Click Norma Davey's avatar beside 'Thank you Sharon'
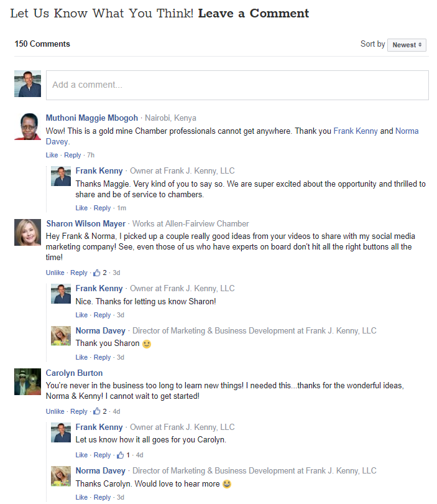 (x=60, y=336)
